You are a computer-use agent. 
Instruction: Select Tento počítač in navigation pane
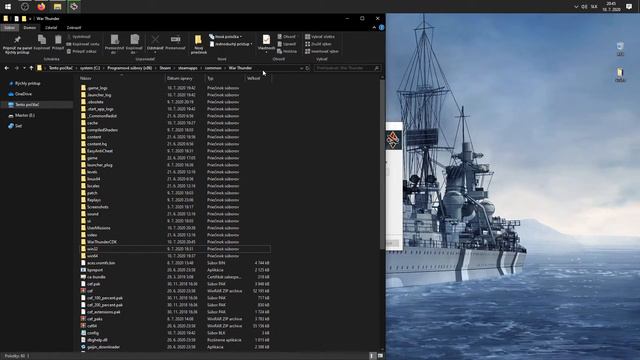(27, 104)
